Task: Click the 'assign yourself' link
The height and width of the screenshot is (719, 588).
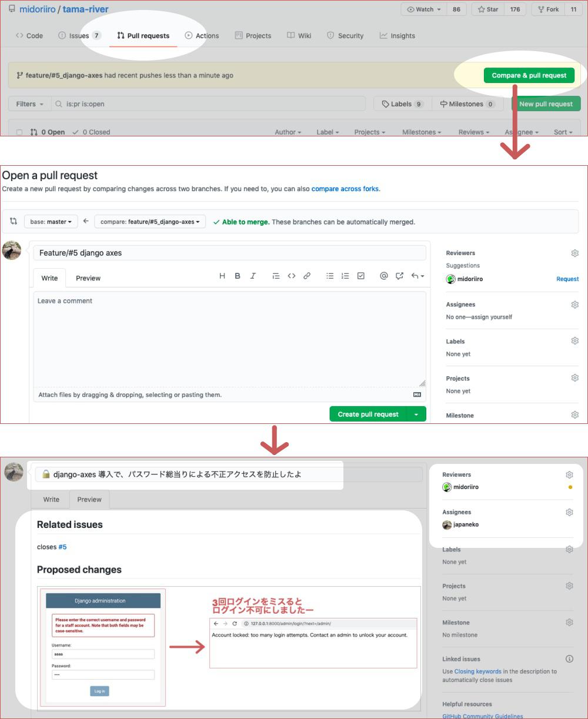Action: point(493,317)
